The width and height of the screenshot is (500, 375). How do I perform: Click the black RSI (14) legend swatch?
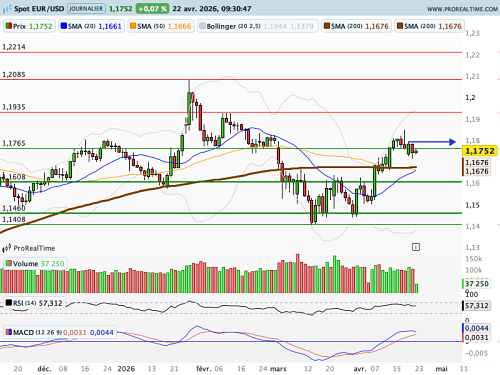[9, 303]
